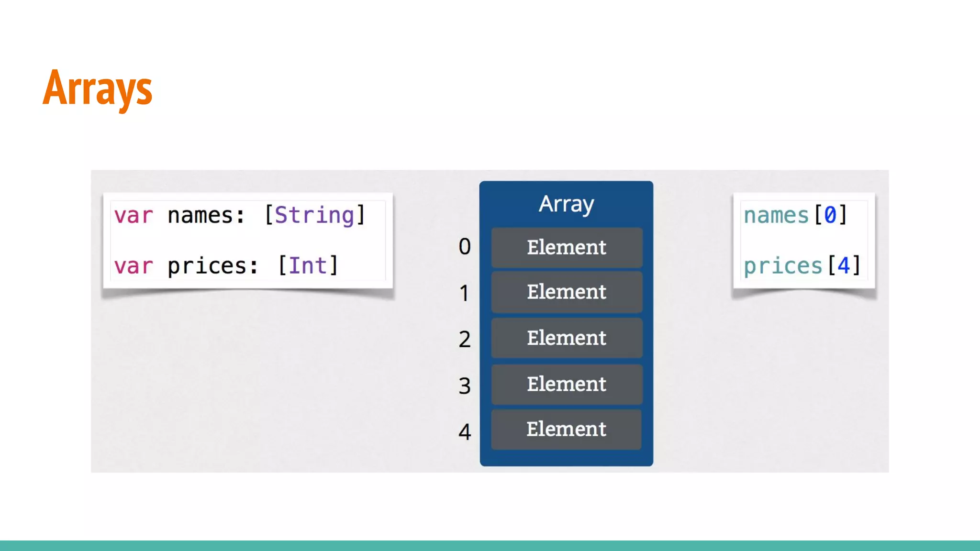This screenshot has width=980, height=551.
Task: Click the blue Array container background
Action: pos(566,458)
